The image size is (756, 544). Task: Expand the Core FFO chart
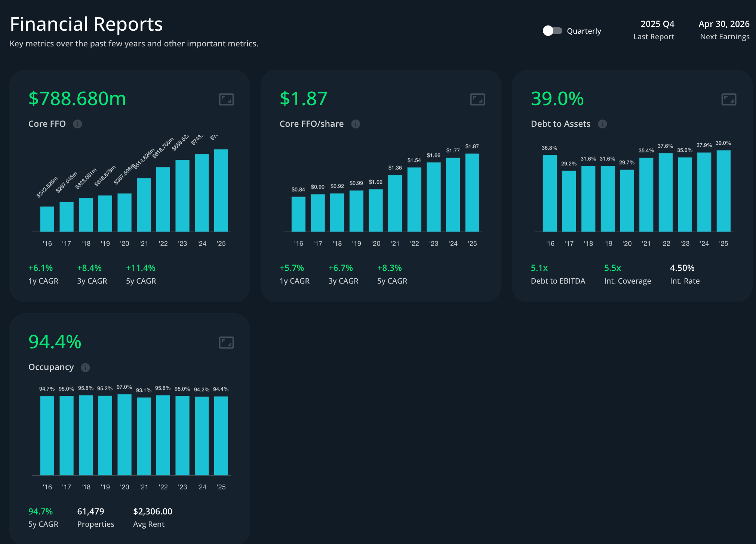point(226,100)
